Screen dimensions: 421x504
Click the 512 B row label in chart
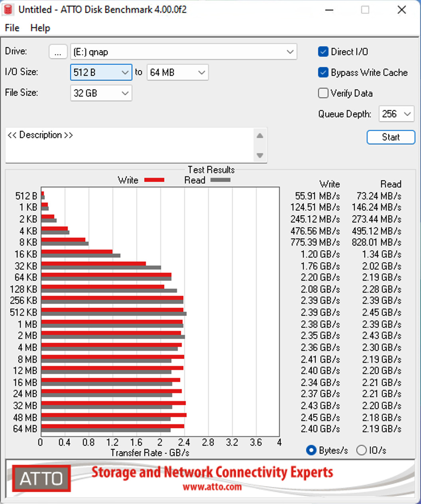coord(26,196)
